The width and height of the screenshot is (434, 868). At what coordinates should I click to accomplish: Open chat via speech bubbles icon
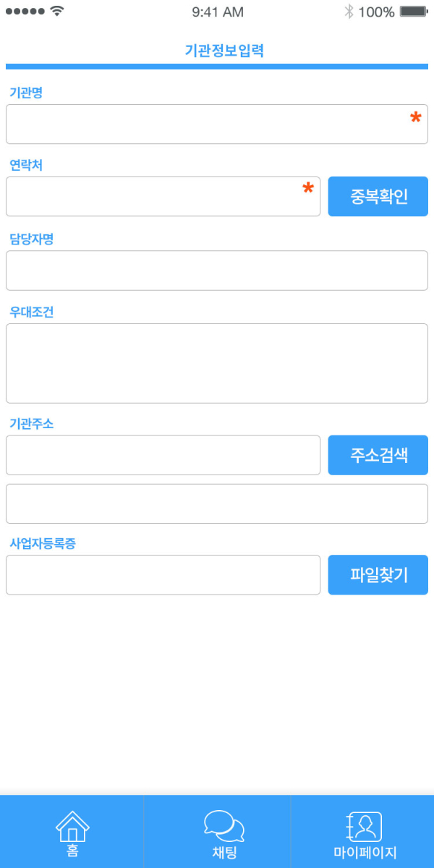click(x=224, y=826)
